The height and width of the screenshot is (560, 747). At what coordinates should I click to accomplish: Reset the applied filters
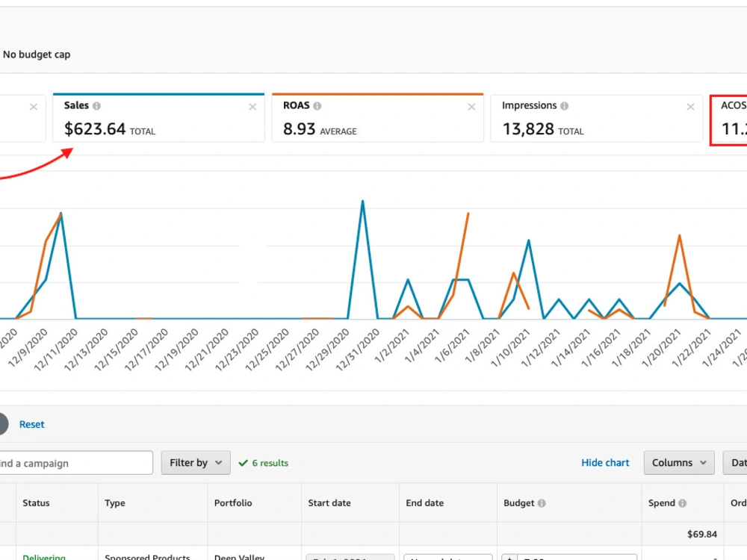click(32, 424)
